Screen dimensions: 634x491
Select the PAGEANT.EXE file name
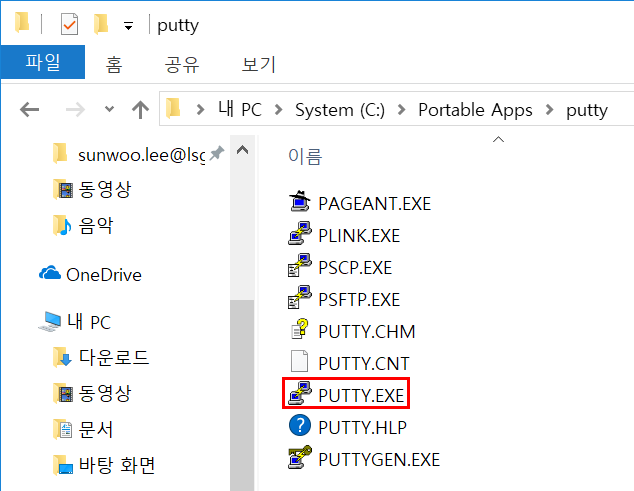[x=374, y=203]
